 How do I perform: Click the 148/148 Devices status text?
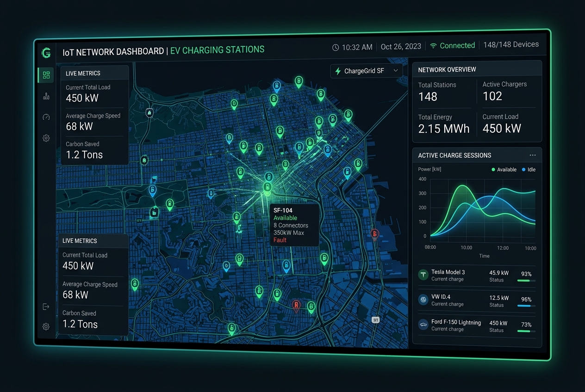tap(511, 45)
